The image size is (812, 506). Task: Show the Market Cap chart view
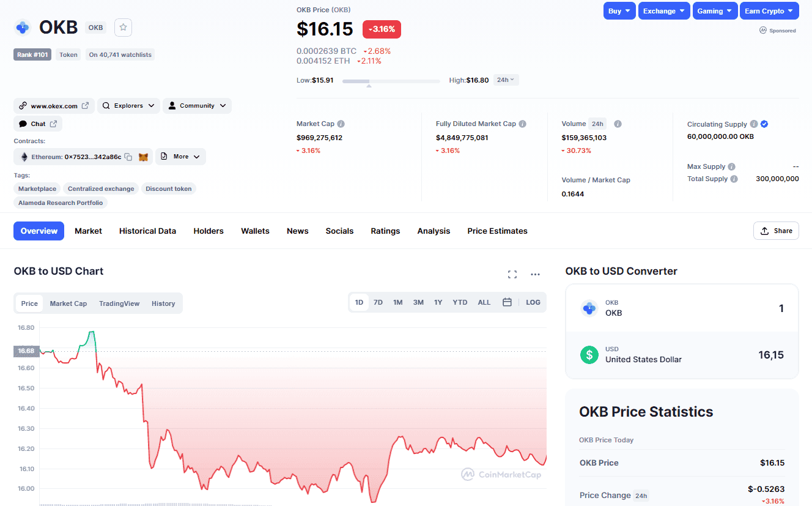point(68,303)
